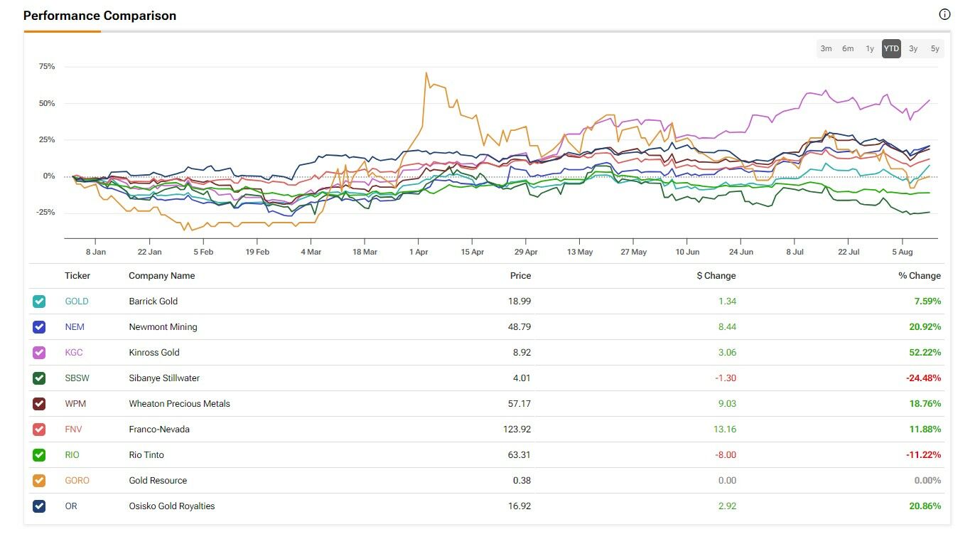Toggle the SBSW Sibanye Stillwater checkbox

pos(39,378)
